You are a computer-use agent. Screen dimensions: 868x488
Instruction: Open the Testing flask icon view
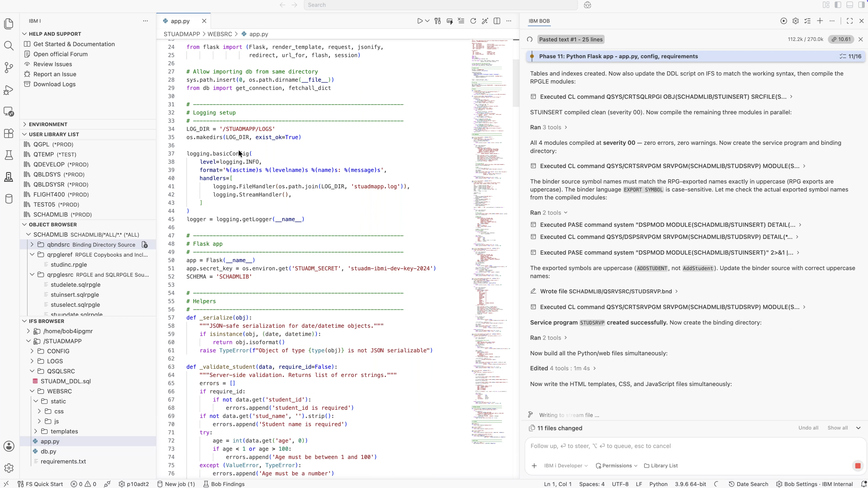(x=9, y=155)
